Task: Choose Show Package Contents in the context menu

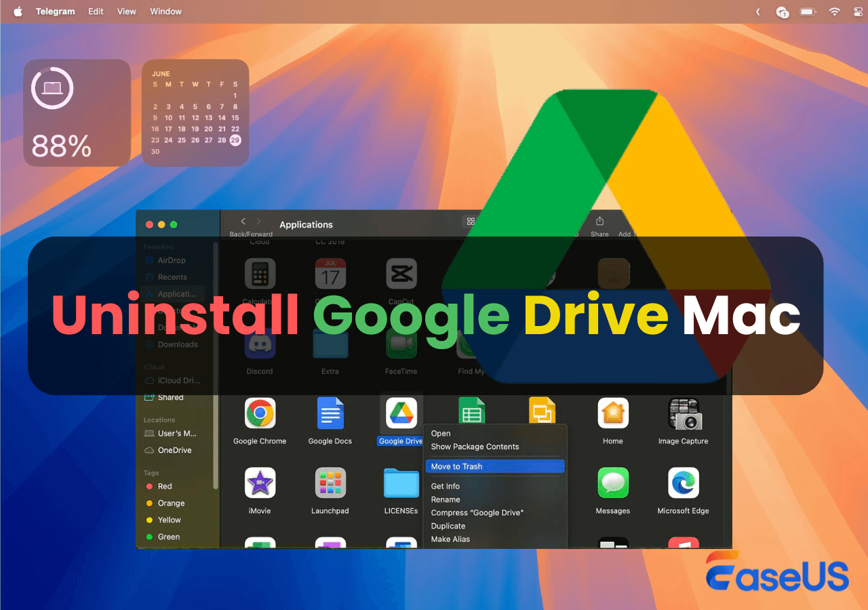Action: pyautogui.click(x=475, y=447)
